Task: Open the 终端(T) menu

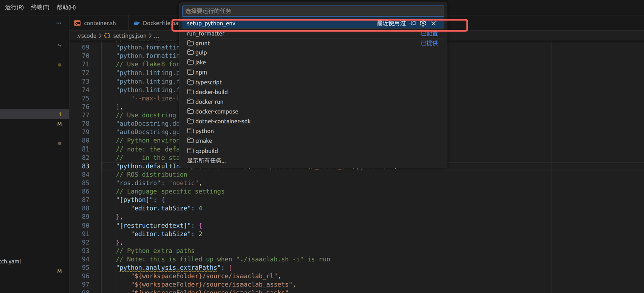Action: click(40, 7)
